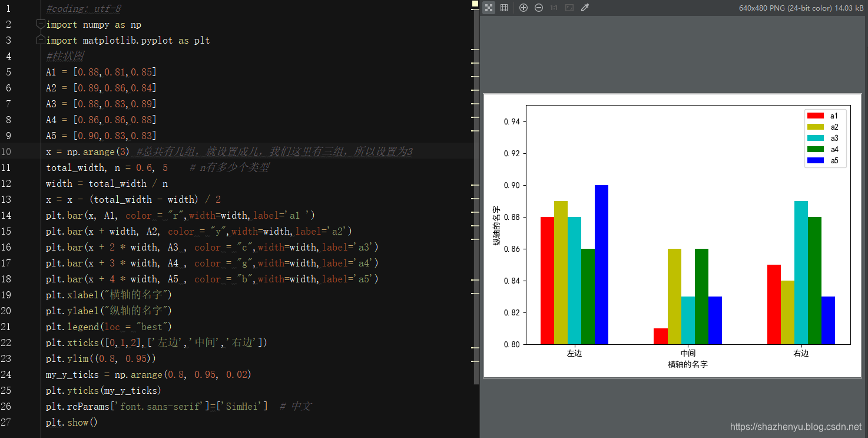Click the 'plt.yticks(my_y_ticks)' line
Screen dimensions: 868x438
tap(104, 390)
